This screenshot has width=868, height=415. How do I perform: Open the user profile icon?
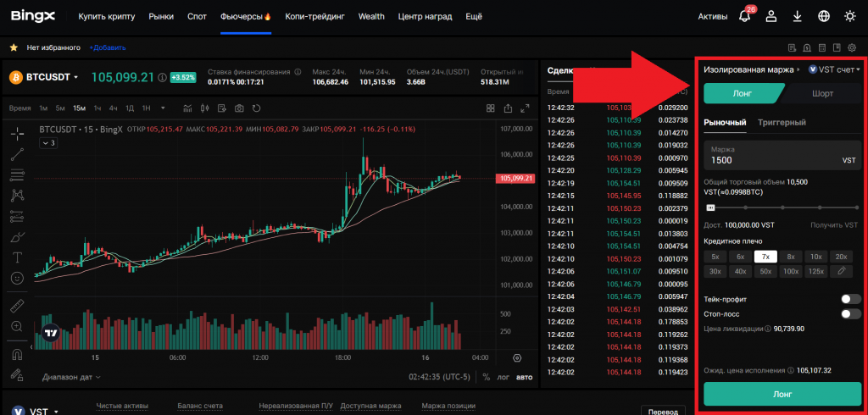[x=771, y=17]
